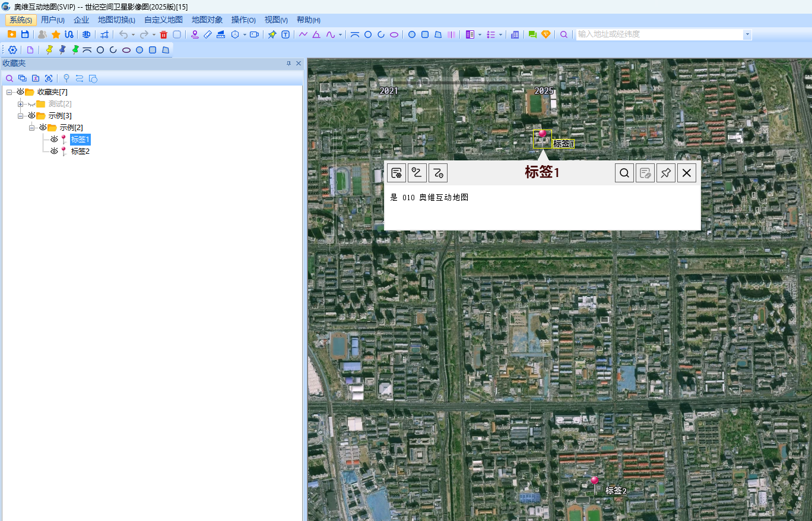Click the 2025 marker on imagery timeline
The width and height of the screenshot is (812, 521).
pos(544,91)
